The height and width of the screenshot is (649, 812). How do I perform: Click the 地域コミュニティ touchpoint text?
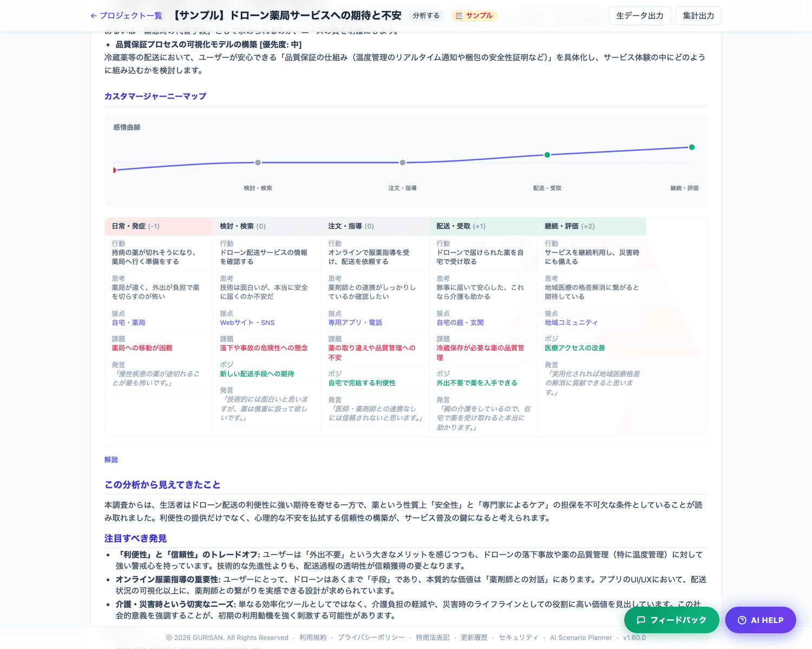click(x=571, y=322)
